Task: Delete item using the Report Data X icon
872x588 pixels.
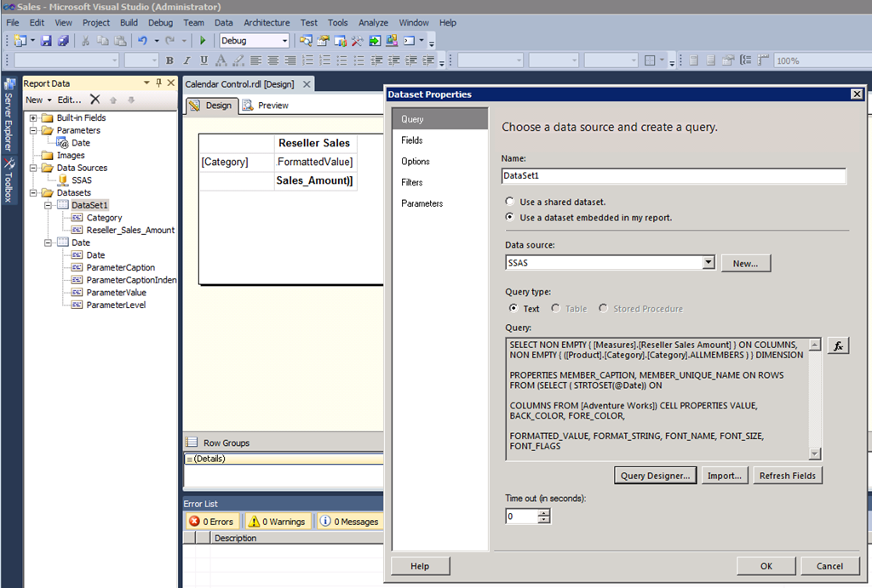Action: (95, 100)
